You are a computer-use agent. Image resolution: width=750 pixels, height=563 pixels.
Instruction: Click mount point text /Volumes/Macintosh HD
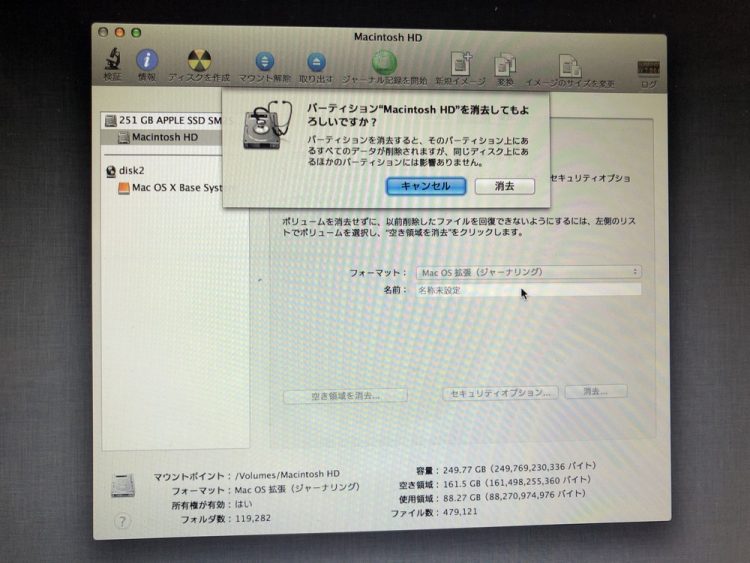click(x=287, y=475)
